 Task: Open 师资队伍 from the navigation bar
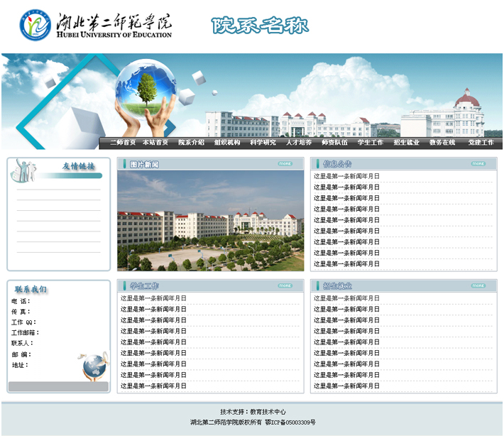coord(334,143)
